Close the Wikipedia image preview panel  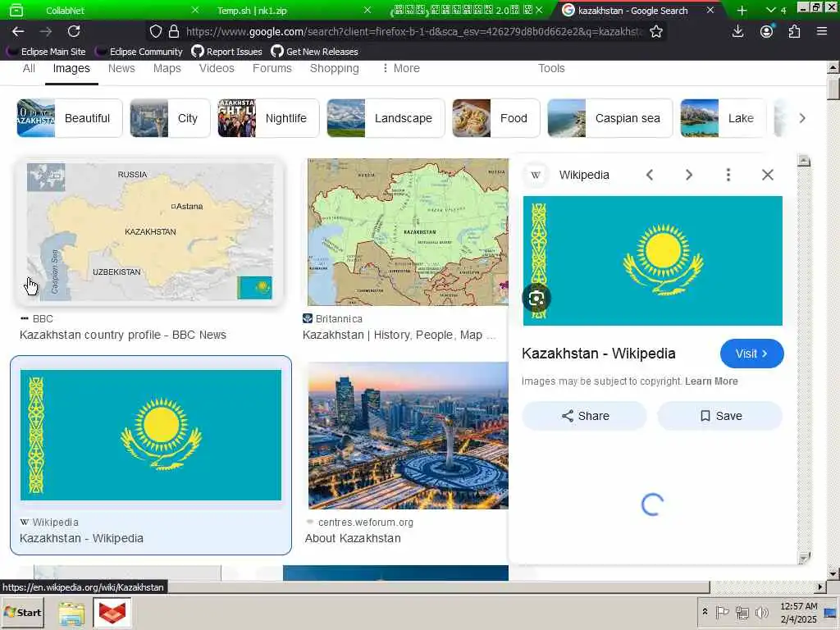768,175
